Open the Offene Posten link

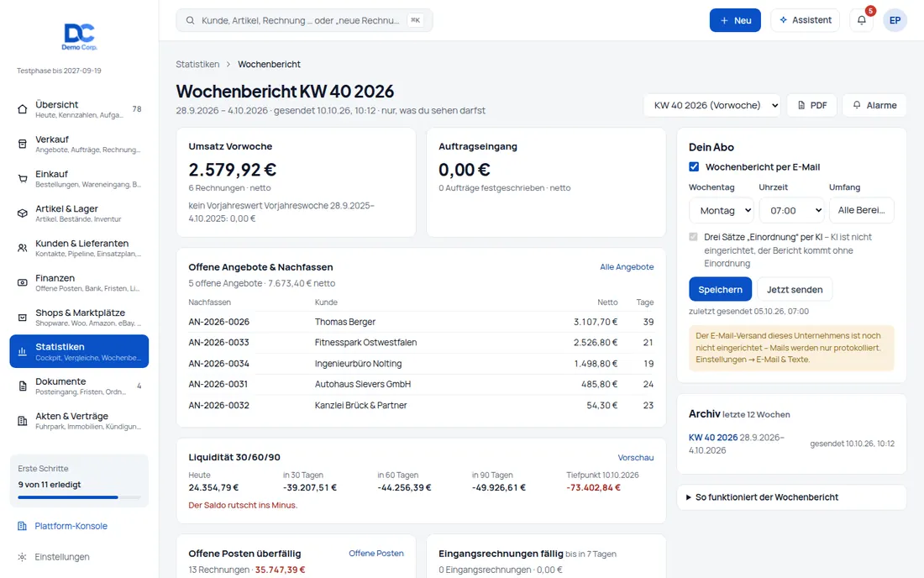coord(376,554)
